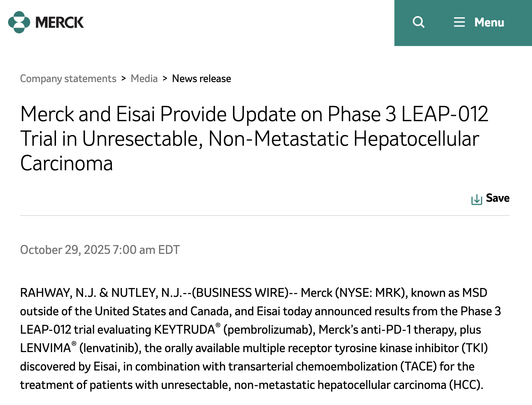This screenshot has height=405, width=532.
Task: Click the registered symbol after KEYTRUDA
Action: [218, 325]
